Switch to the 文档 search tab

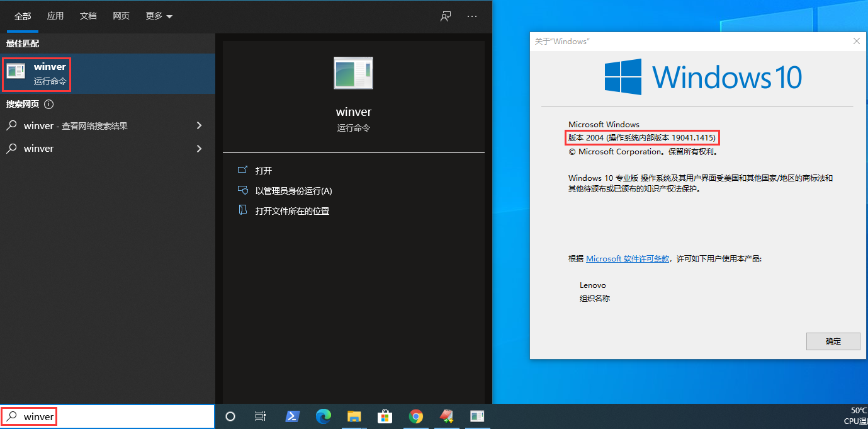(88, 16)
